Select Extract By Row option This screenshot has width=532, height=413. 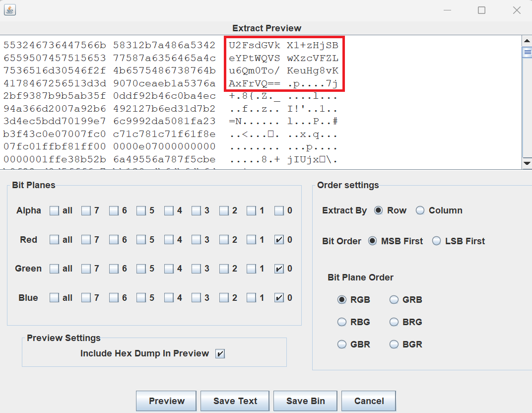378,210
